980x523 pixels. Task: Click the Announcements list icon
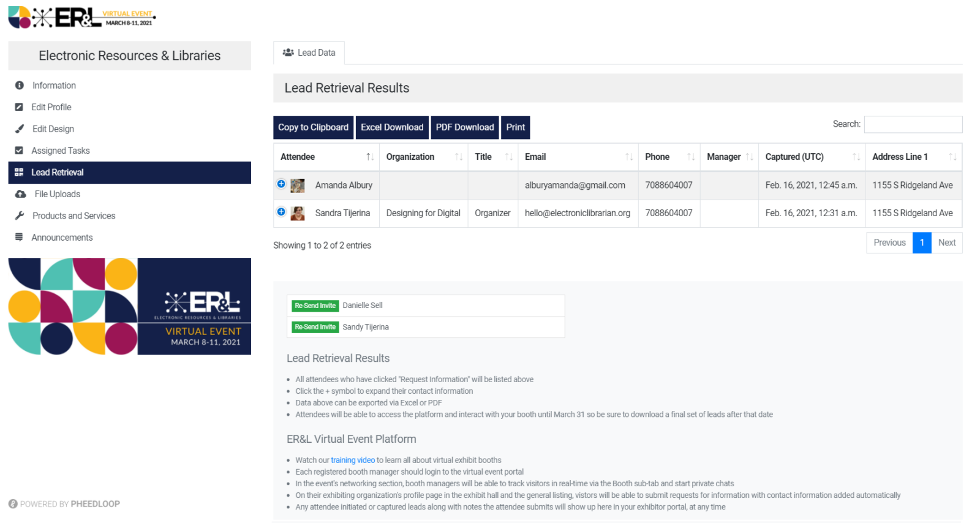click(x=19, y=237)
